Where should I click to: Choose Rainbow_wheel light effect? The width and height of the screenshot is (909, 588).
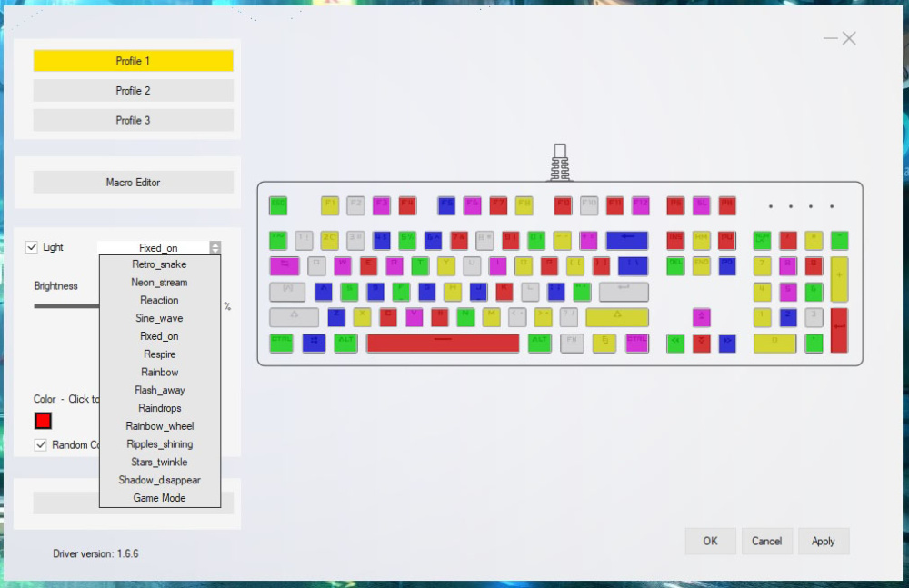(159, 426)
